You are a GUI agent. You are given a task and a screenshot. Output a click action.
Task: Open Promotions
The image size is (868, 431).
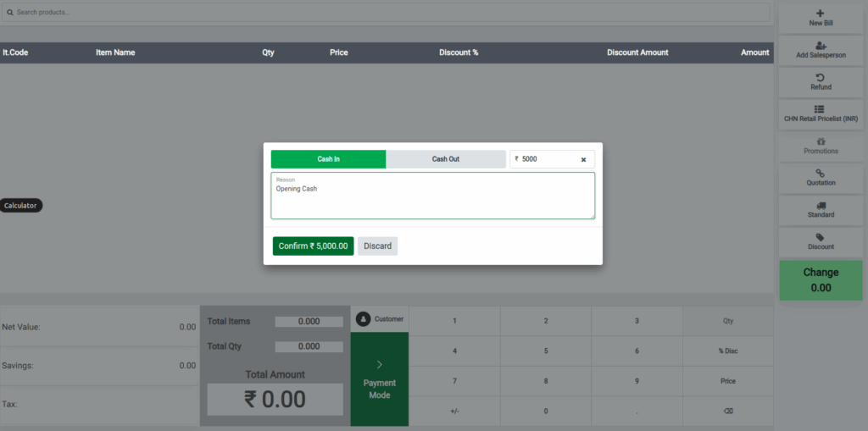point(821,146)
